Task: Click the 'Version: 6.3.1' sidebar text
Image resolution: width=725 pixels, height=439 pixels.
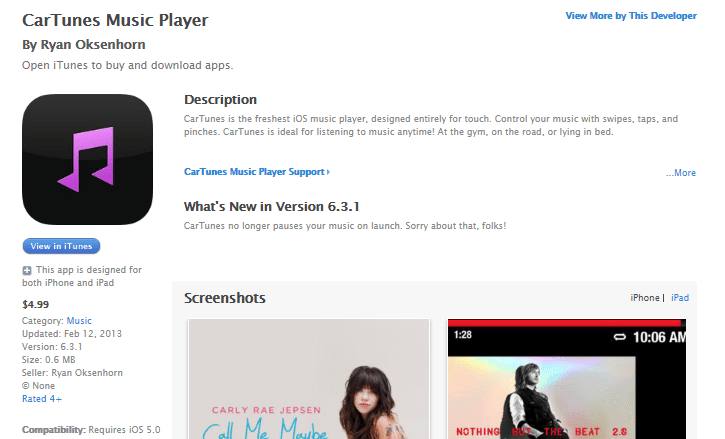Action: pyautogui.click(x=52, y=347)
